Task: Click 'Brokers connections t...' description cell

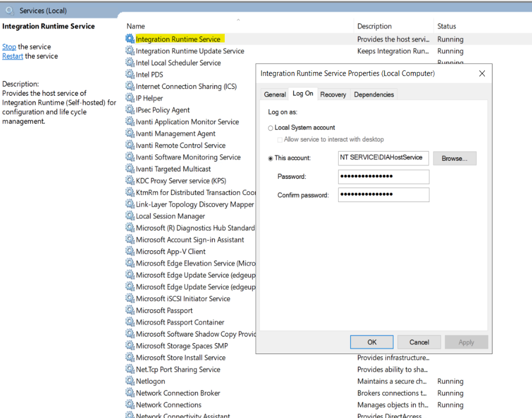Action: (392, 393)
